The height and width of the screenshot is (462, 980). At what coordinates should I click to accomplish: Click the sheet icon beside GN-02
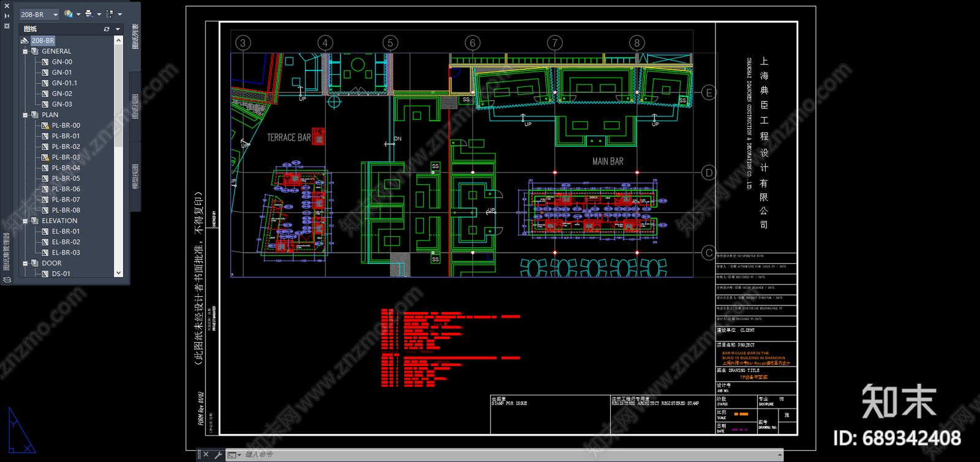coord(45,94)
